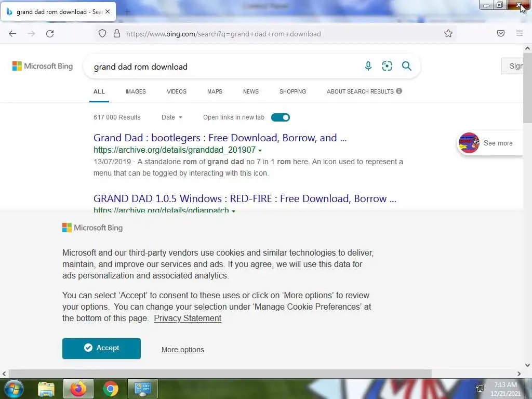Click the 617 000 Results count text
This screenshot has height=399, width=532.
tap(117, 117)
